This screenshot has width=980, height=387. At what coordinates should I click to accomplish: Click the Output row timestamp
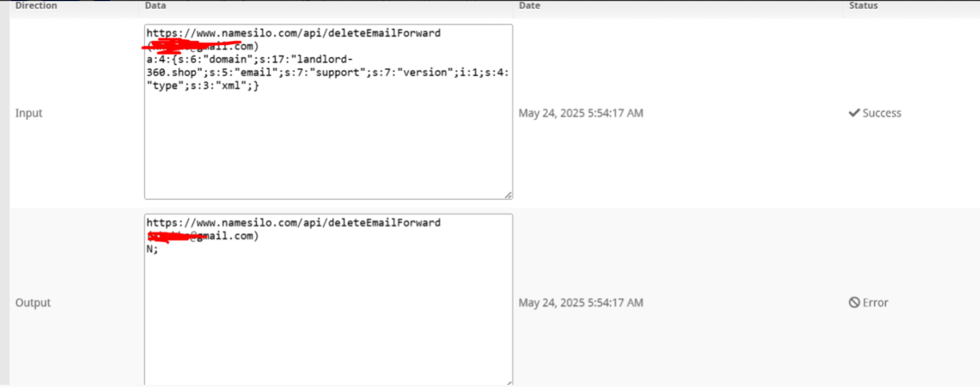[581, 302]
